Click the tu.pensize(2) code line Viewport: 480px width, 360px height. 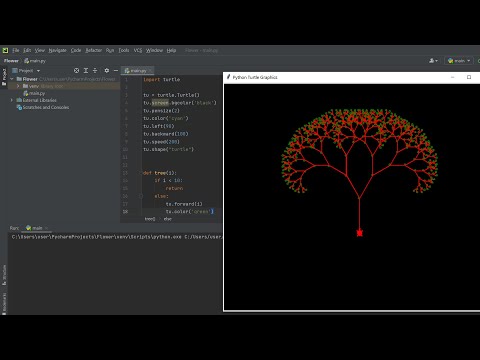[161, 111]
